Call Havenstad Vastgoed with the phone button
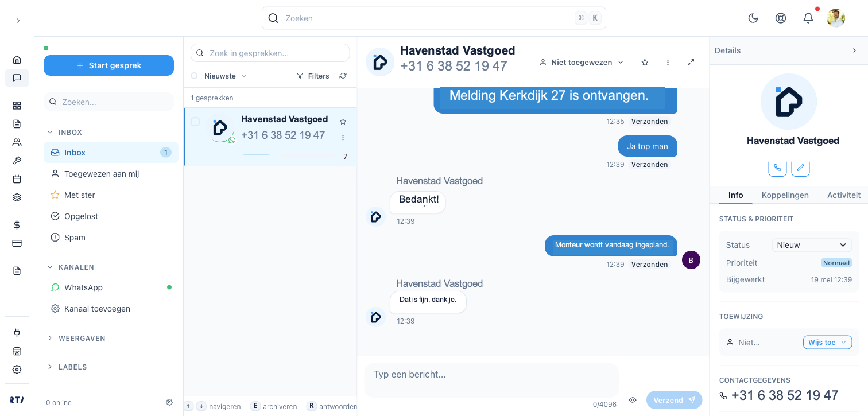 point(777,168)
